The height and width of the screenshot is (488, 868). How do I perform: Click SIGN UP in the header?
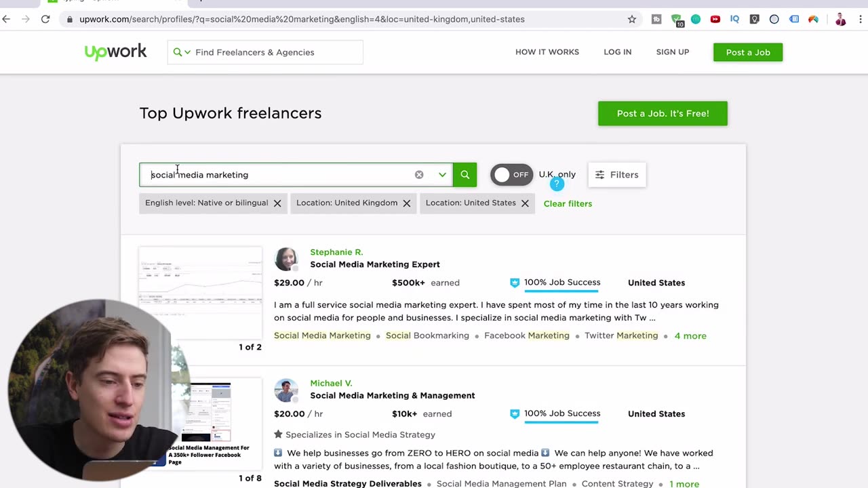[x=673, y=52]
